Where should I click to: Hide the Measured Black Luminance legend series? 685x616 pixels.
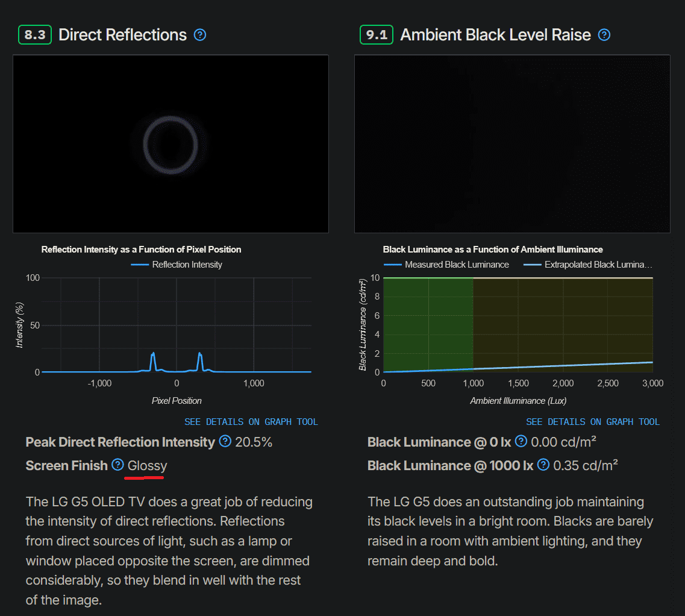tap(446, 265)
